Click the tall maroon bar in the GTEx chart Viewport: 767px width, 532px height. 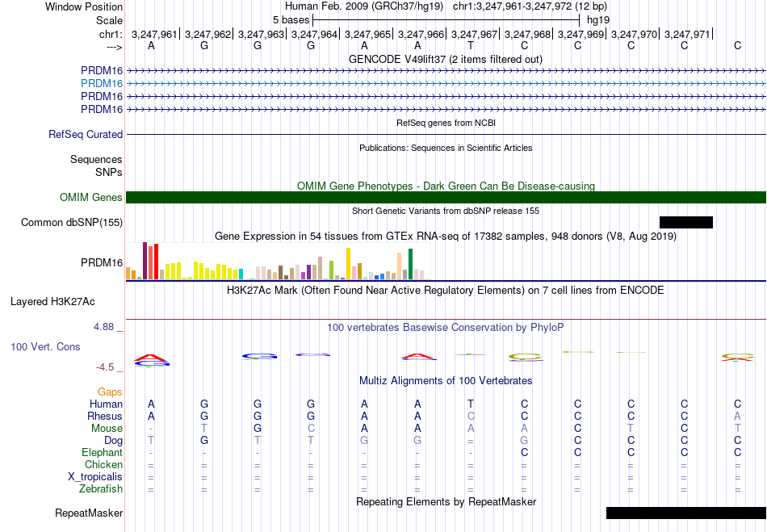[145, 261]
